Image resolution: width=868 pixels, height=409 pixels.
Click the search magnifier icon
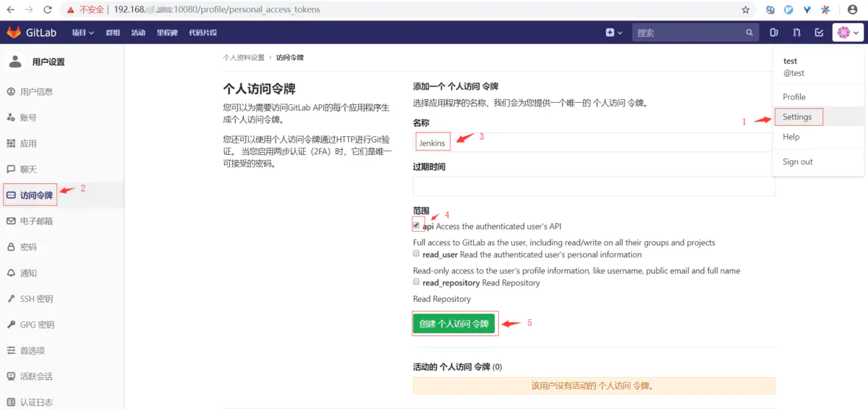click(749, 33)
